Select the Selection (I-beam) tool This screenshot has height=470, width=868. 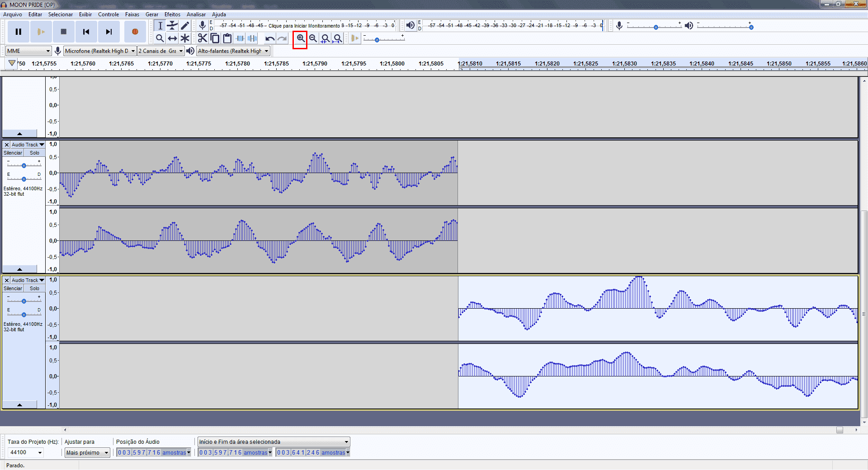click(x=160, y=26)
